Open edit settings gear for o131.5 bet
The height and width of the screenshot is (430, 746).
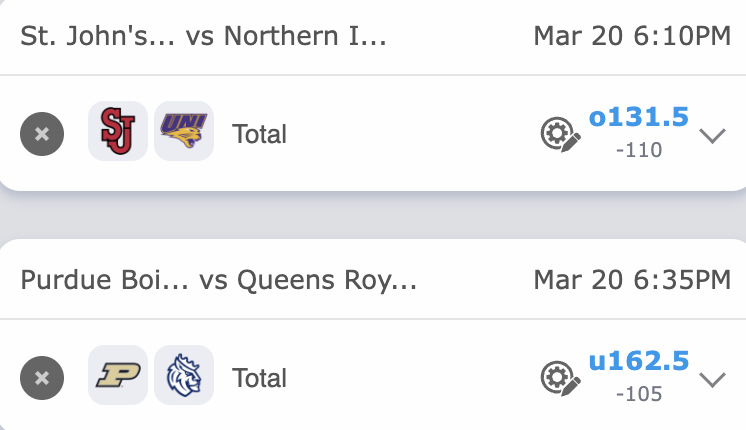(x=560, y=134)
